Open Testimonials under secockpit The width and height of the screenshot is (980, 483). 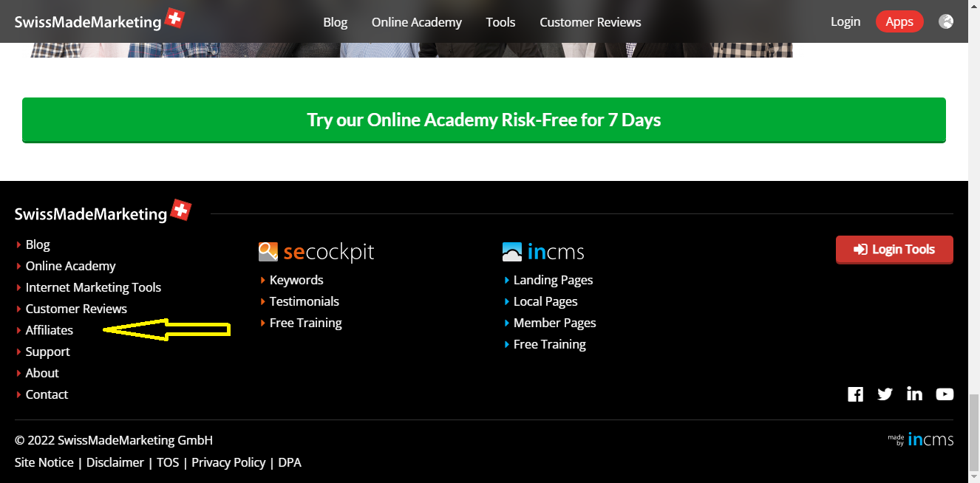tap(304, 301)
